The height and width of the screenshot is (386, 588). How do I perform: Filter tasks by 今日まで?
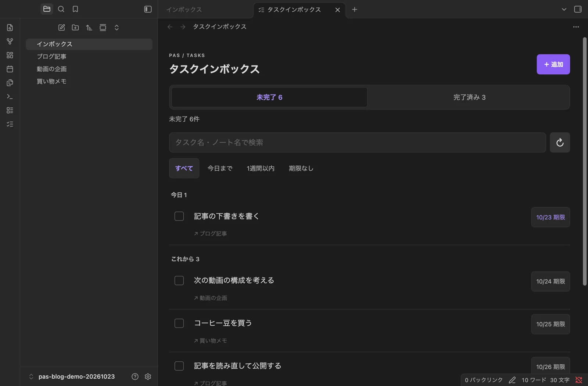click(220, 168)
